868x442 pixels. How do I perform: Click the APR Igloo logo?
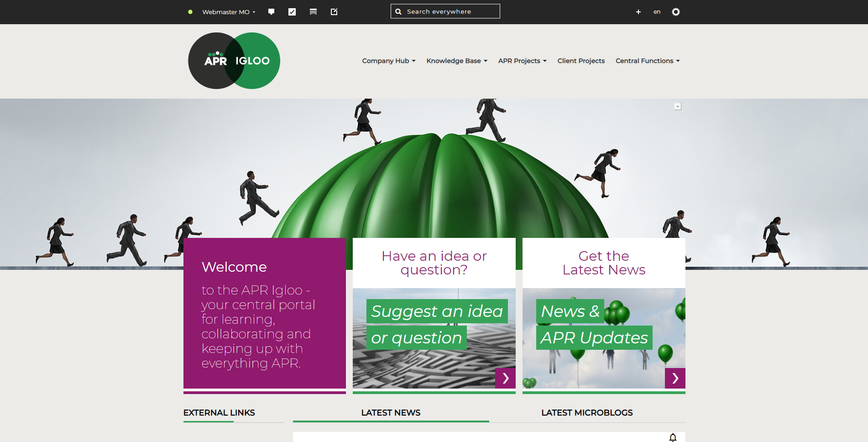tap(234, 61)
